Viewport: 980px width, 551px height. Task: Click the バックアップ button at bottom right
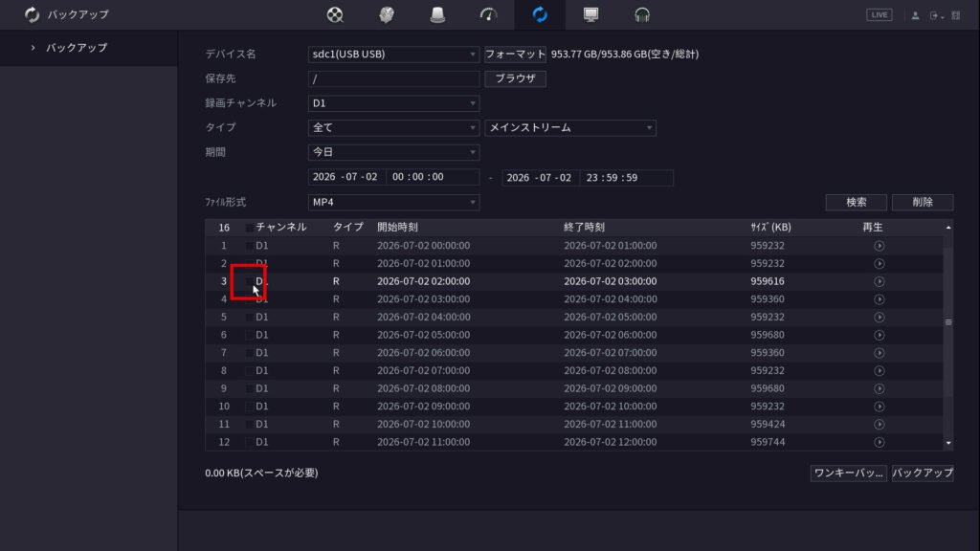tap(923, 473)
